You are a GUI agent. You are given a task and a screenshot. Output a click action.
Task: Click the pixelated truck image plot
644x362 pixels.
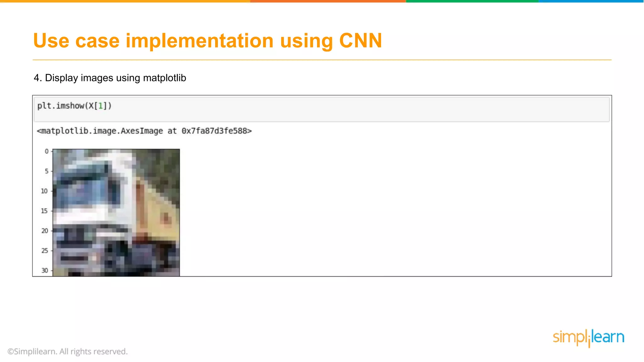pyautogui.click(x=116, y=213)
